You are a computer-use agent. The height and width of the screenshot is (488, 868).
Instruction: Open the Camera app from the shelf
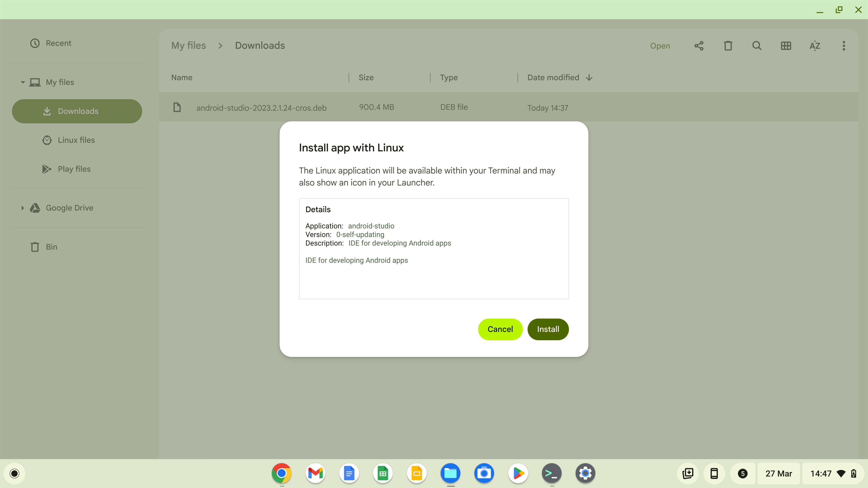[484, 473]
